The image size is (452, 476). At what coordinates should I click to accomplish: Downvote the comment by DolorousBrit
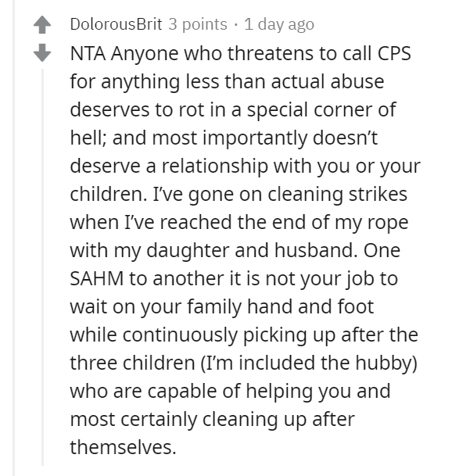click(42, 53)
